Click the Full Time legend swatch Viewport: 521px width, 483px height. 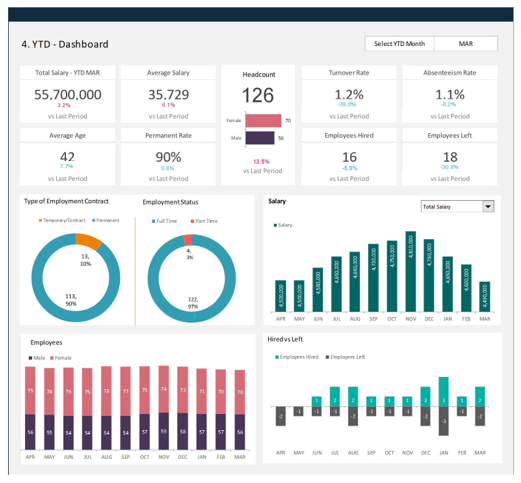coord(154,221)
